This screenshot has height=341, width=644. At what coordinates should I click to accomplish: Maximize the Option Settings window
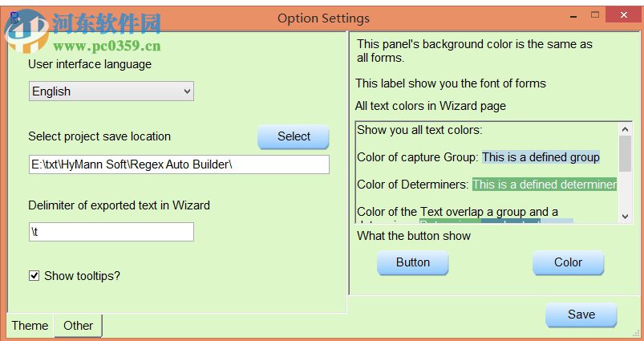(596, 14)
